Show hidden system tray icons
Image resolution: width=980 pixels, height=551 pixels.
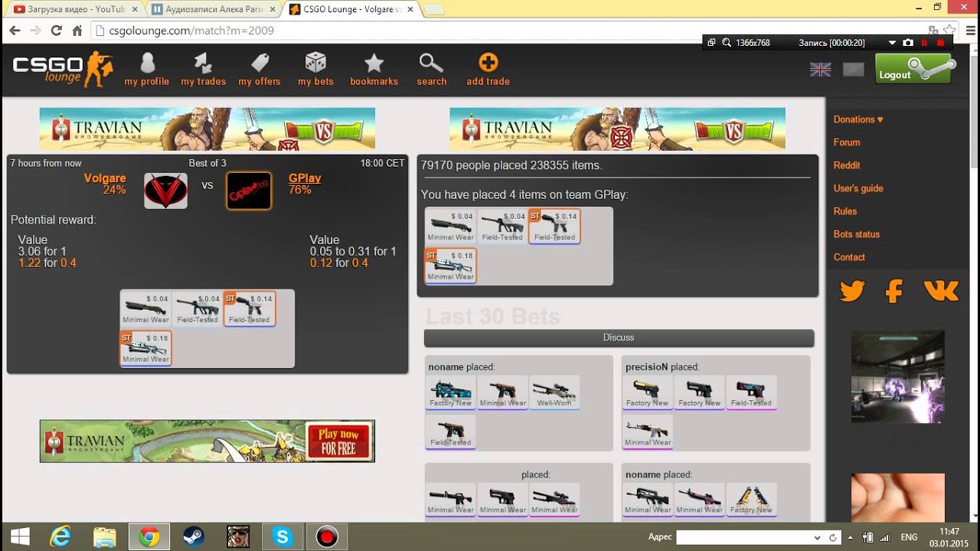(x=850, y=537)
